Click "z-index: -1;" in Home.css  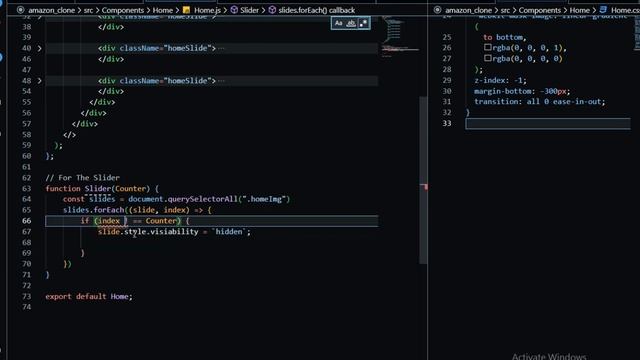point(500,80)
